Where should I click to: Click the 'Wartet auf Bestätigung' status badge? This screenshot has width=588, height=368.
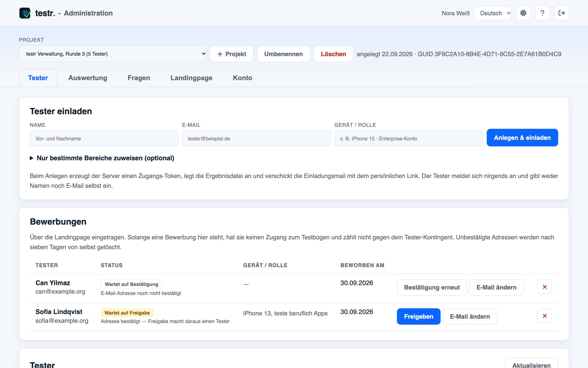pos(131,284)
